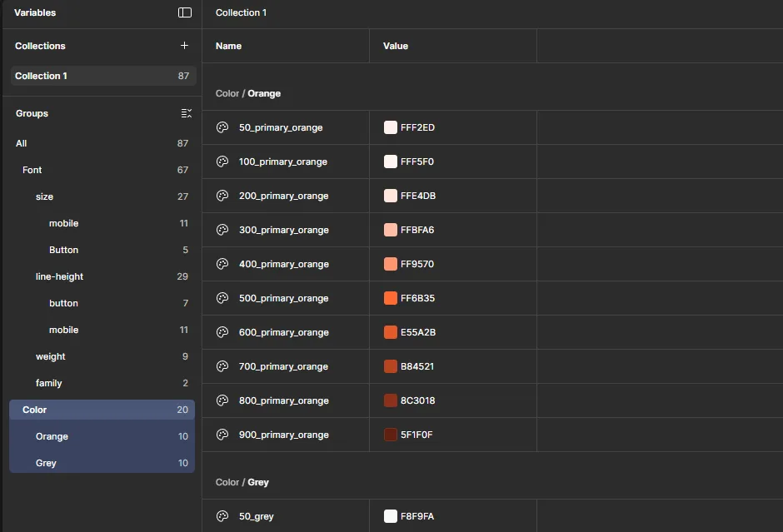Open the FF6B35 swatch for 500_primary_orange
This screenshot has height=532, width=783.
tap(390, 298)
